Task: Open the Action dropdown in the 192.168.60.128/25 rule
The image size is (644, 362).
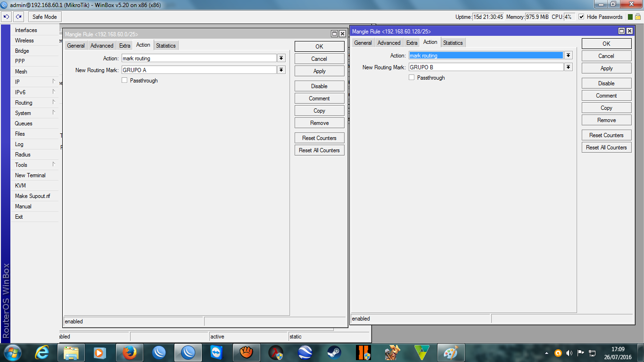Action: (569, 55)
